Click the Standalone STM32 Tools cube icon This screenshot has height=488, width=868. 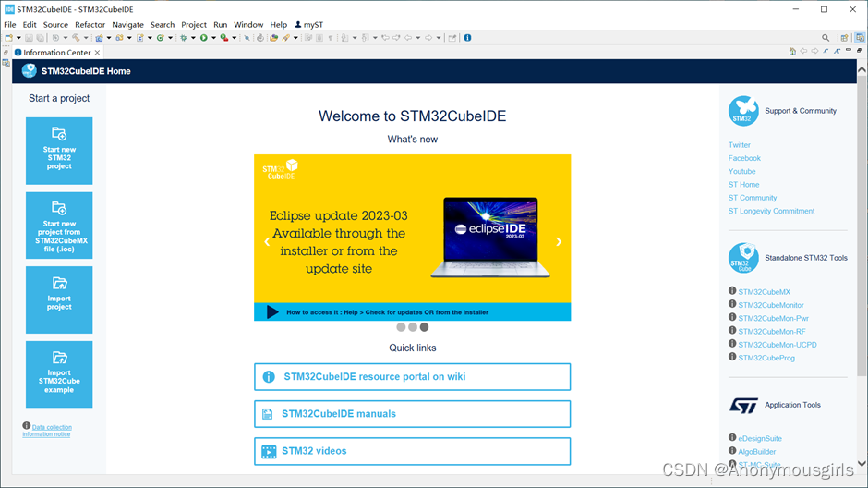pyautogui.click(x=743, y=258)
